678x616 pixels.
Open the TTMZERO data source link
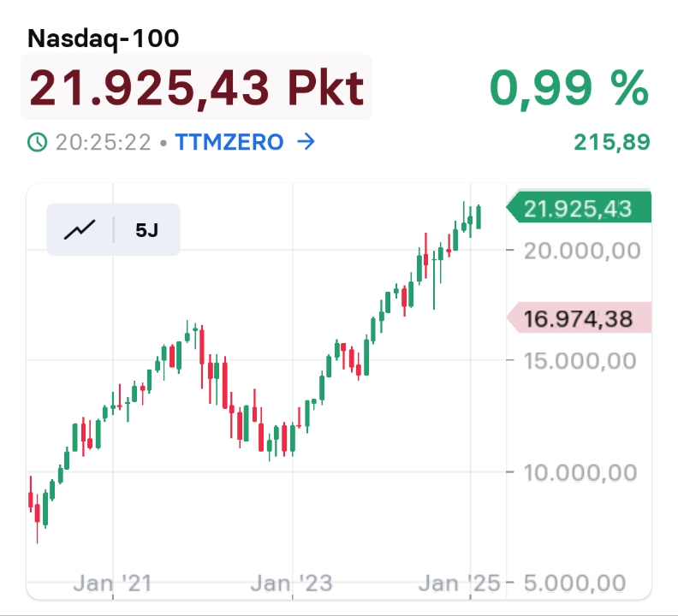pyautogui.click(x=229, y=142)
